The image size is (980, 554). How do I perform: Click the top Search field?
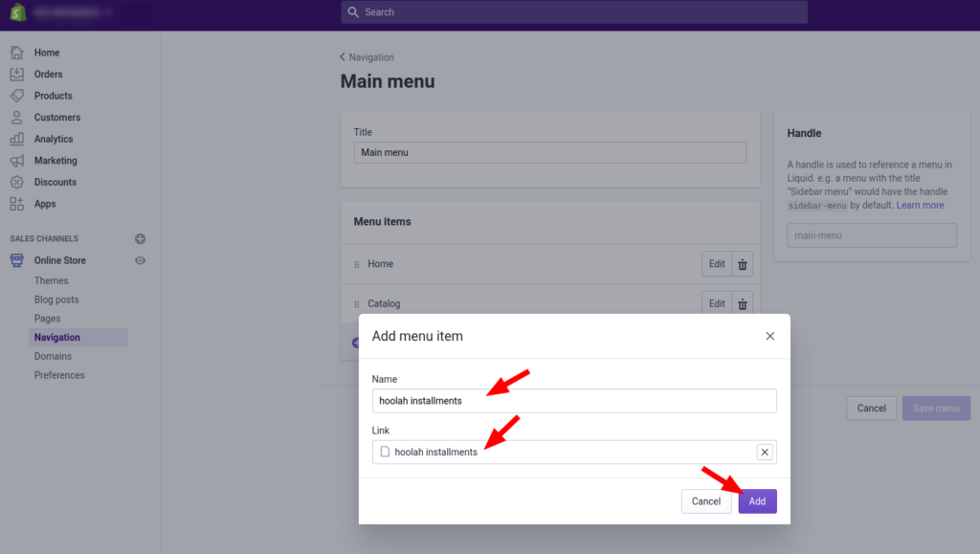[x=574, y=11]
